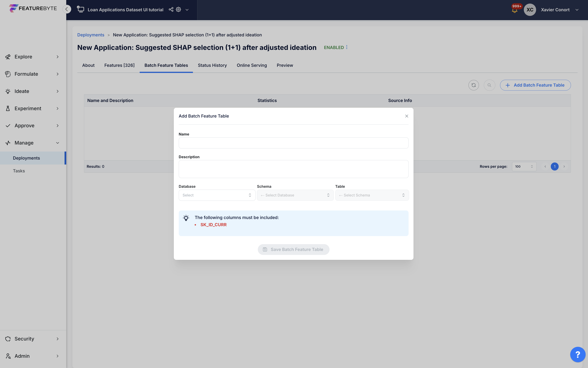The image size is (588, 368).
Task: Collapse sidebar with the arrow button
Action: pyautogui.click(x=67, y=9)
